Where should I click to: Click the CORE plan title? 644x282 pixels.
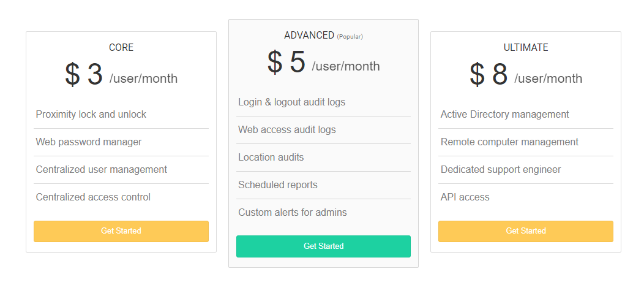[121, 47]
